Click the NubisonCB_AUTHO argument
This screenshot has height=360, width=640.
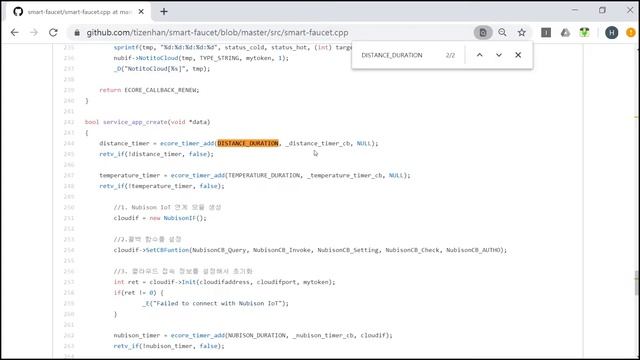[473, 250]
